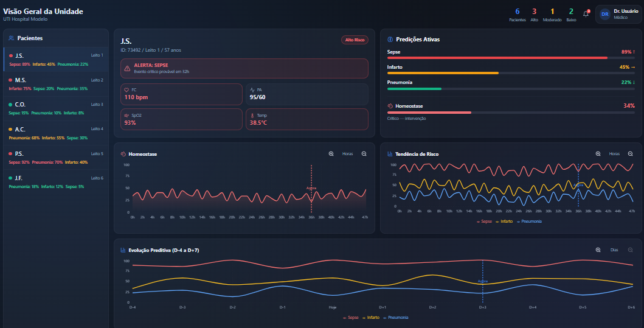The height and width of the screenshot is (328, 644).
Task: Click the Crítico — intervenção status text
Action: click(x=406, y=119)
